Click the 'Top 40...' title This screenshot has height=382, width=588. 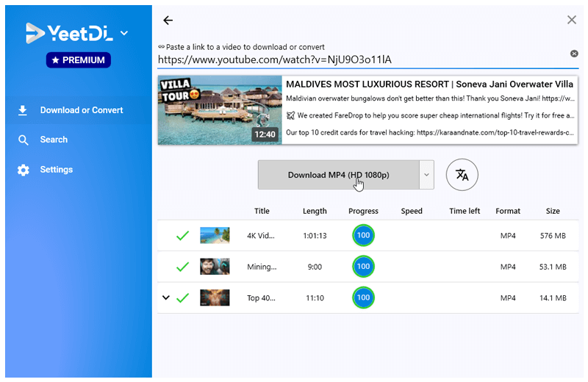tap(261, 298)
